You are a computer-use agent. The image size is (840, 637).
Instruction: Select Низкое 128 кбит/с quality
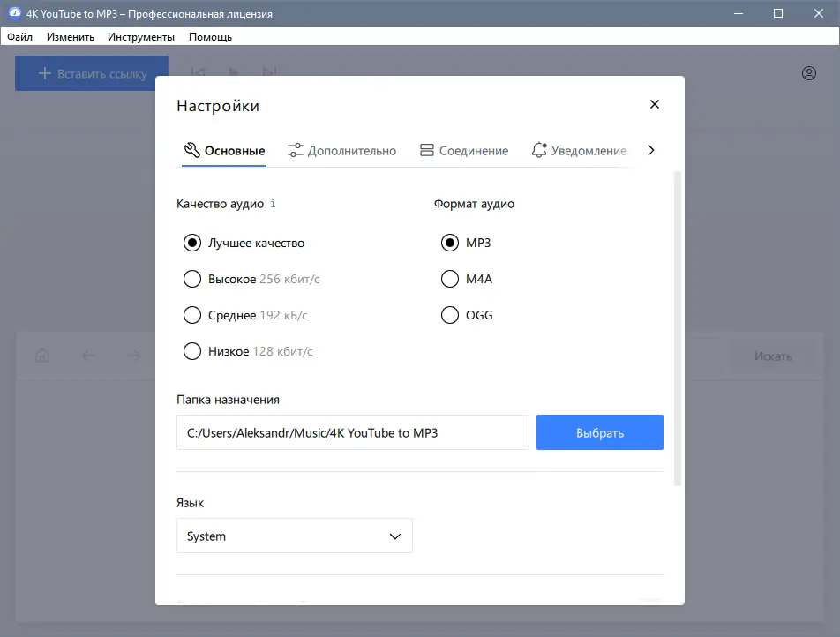click(248, 351)
